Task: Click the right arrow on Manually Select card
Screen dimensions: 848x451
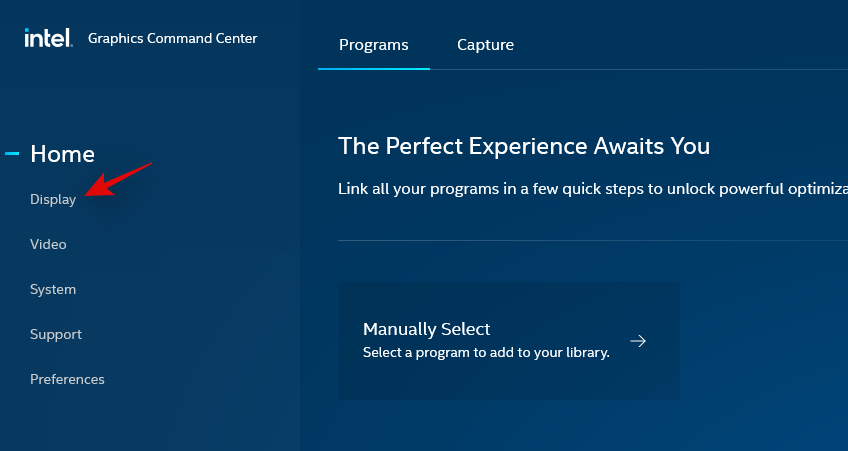Action: click(638, 341)
